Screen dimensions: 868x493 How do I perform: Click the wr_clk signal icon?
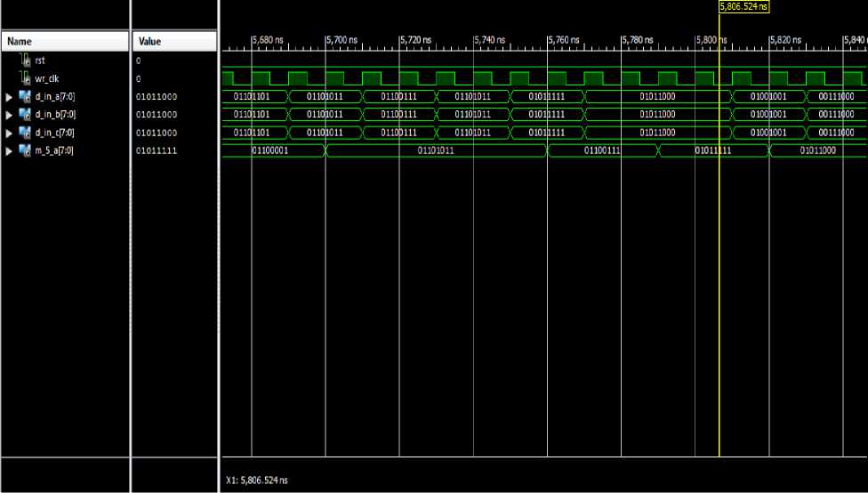click(x=25, y=78)
